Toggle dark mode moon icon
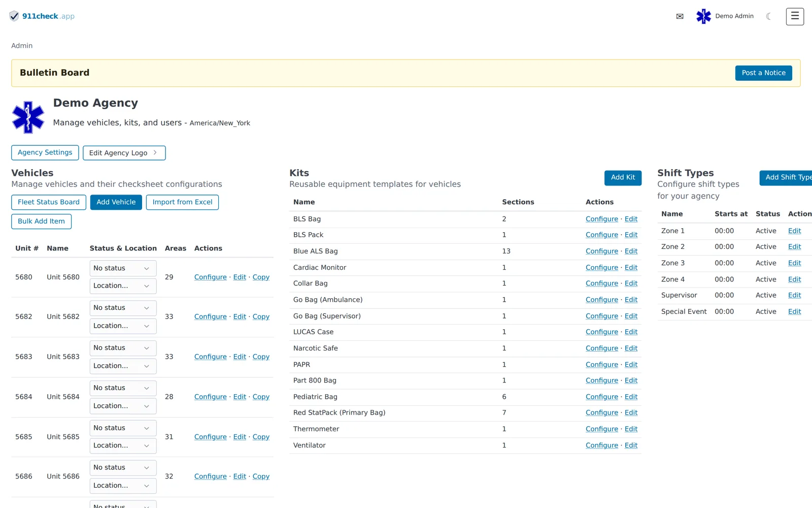The width and height of the screenshot is (812, 508). pyautogui.click(x=769, y=16)
